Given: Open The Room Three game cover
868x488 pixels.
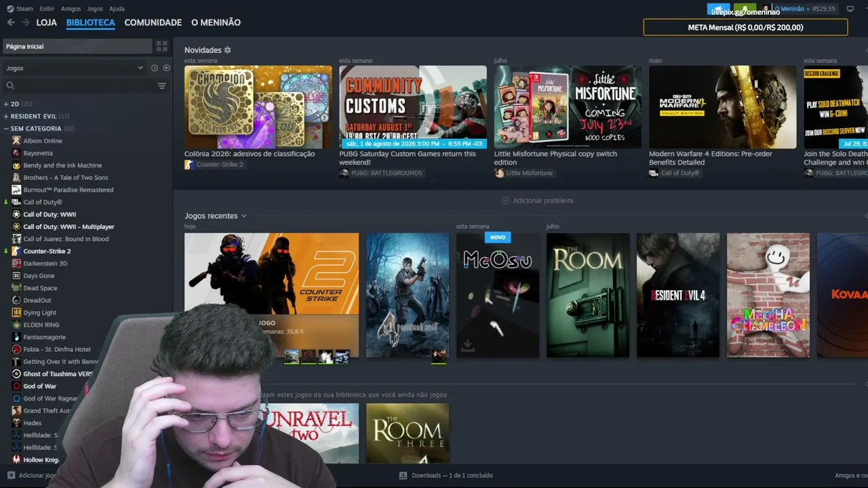Looking at the screenshot, I should pyautogui.click(x=408, y=434).
